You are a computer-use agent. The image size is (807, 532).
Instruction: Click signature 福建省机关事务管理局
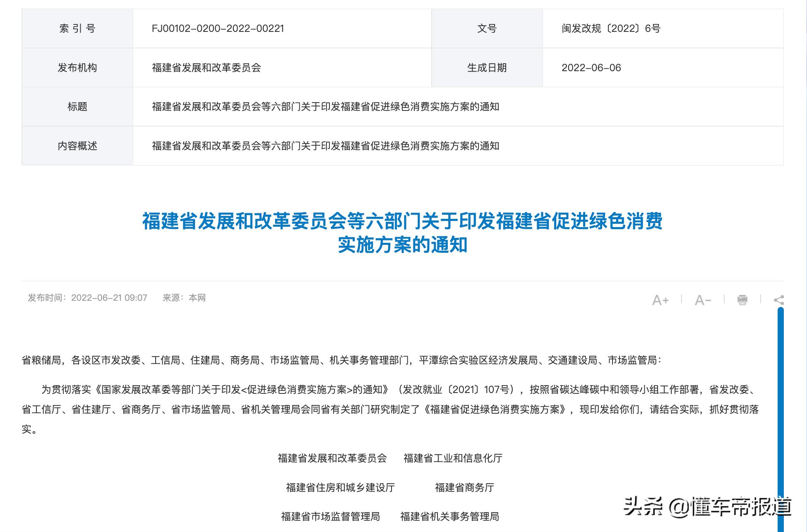pos(449,517)
